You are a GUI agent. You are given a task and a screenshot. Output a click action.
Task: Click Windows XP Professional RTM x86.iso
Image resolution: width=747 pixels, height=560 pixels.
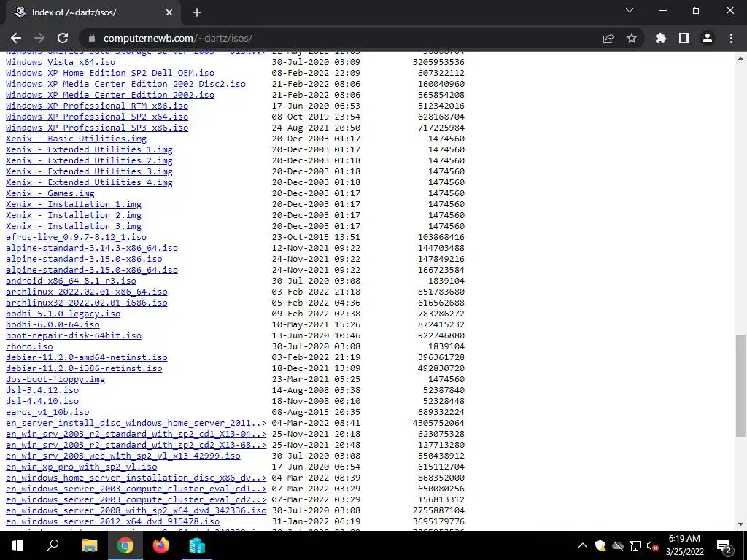97,106
